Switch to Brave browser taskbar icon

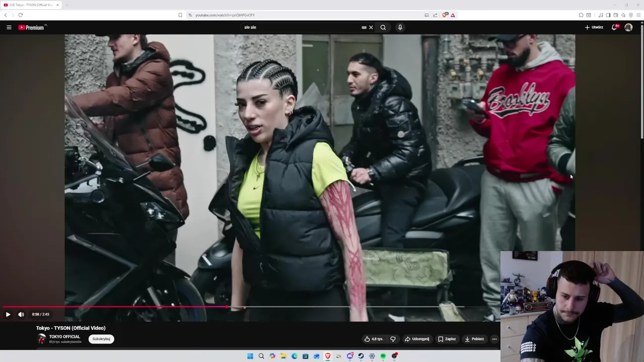click(x=328, y=356)
